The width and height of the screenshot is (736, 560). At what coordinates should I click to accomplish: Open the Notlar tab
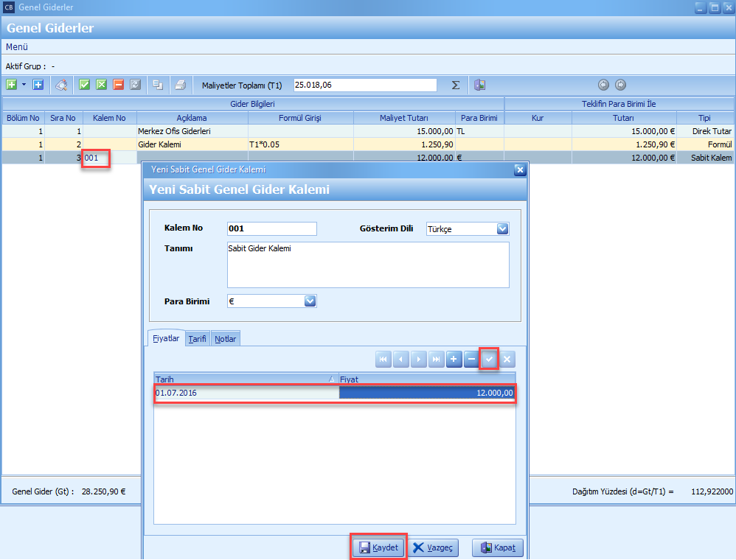point(226,338)
